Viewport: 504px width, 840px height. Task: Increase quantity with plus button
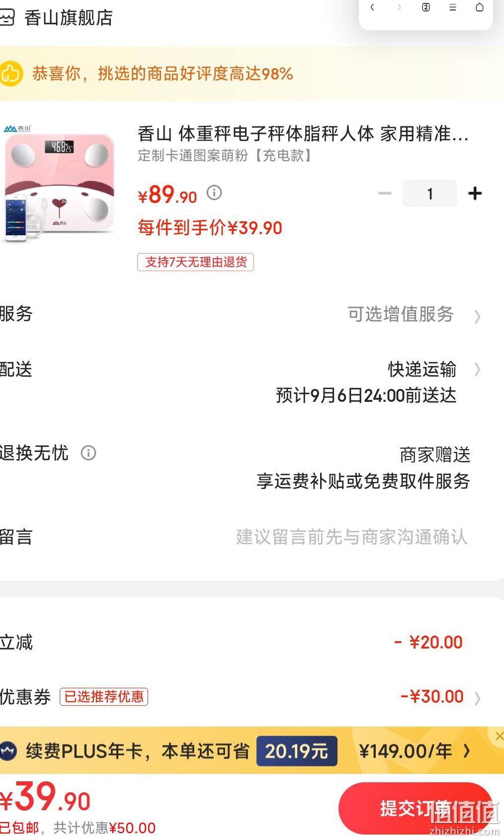coord(475,193)
